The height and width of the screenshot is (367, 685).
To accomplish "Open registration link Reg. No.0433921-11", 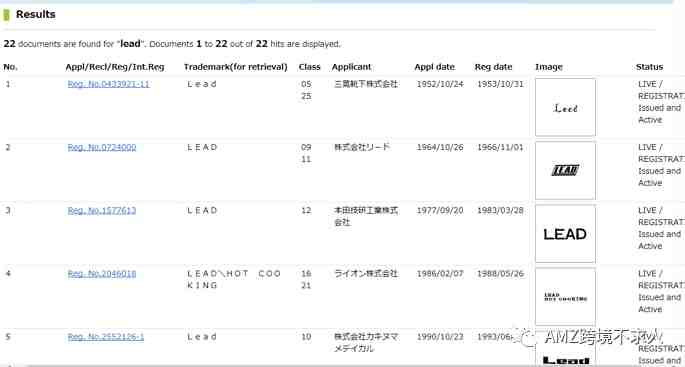I will (108, 84).
